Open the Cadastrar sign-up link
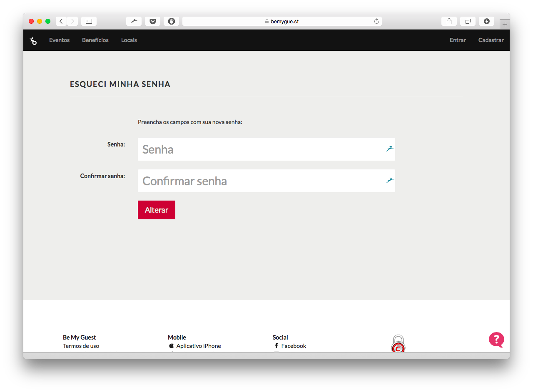The height and width of the screenshot is (392, 533). click(491, 40)
